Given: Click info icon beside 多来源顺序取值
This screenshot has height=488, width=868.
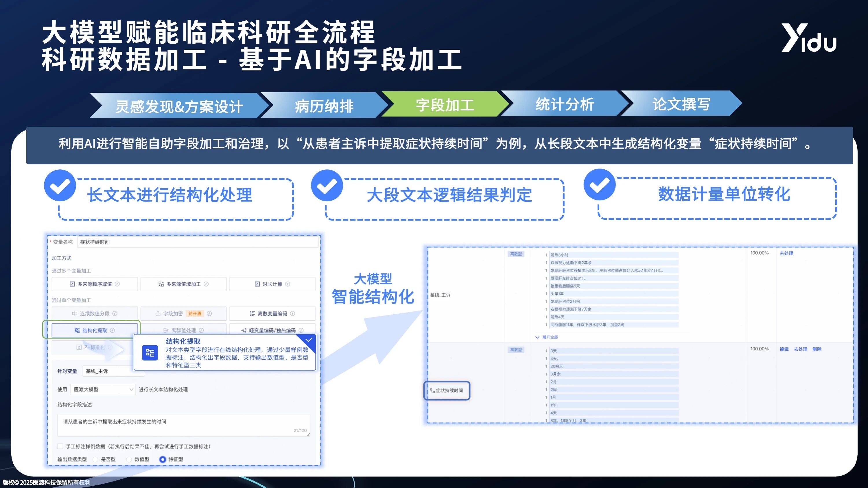Looking at the screenshot, I should 117,284.
